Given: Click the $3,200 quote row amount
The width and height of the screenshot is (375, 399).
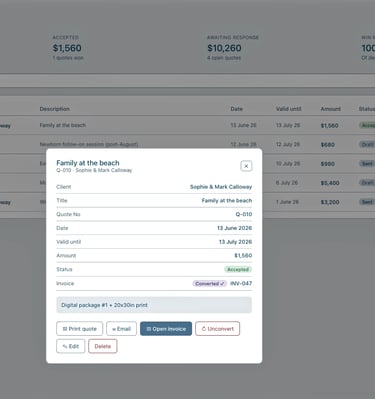Looking at the screenshot, I should tap(330, 202).
